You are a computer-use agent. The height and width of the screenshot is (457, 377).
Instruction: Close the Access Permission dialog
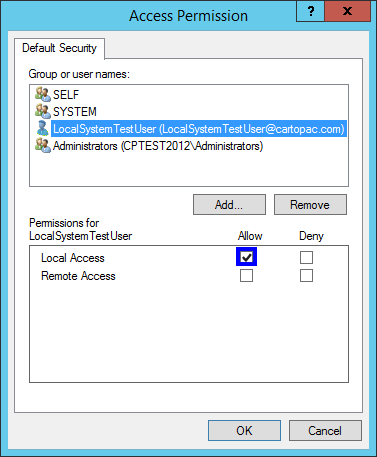347,12
